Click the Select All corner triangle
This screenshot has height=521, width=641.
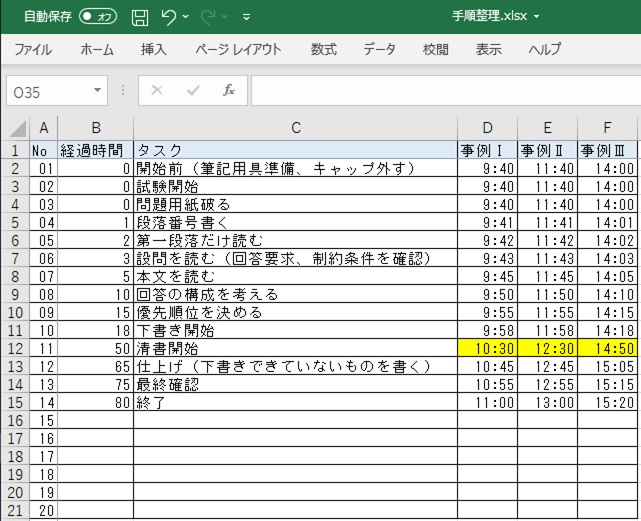[17, 129]
